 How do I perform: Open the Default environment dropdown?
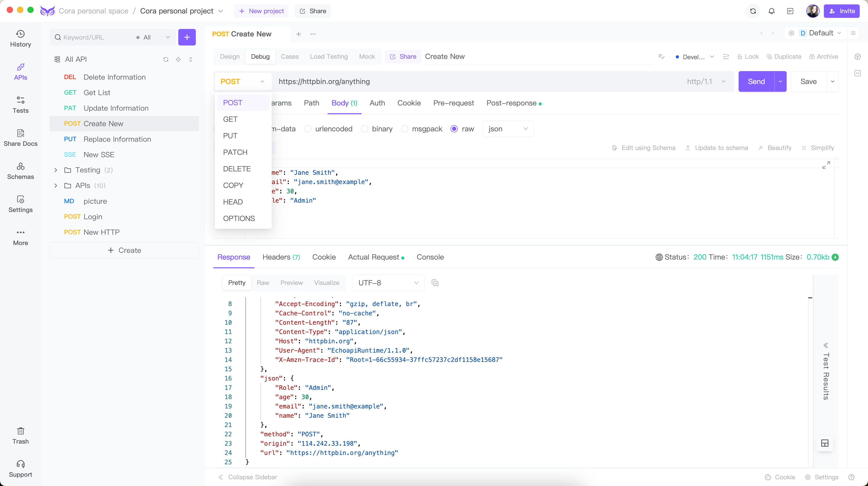click(x=821, y=33)
